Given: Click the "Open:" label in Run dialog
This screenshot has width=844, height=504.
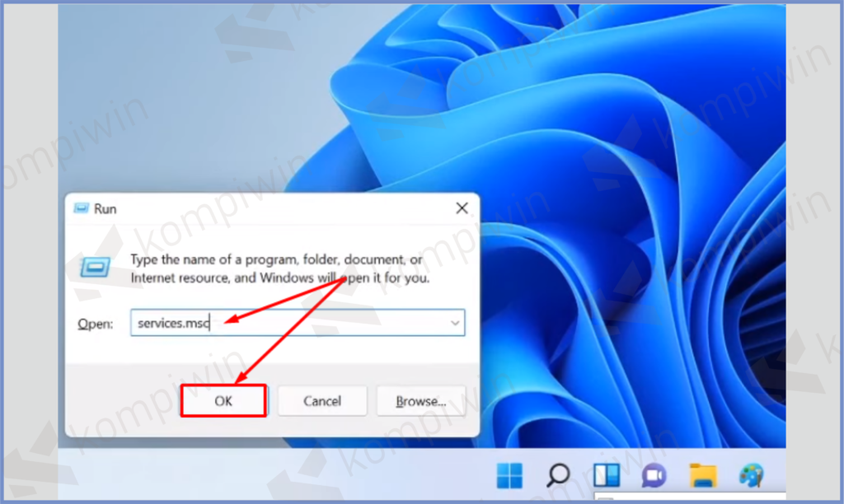Looking at the screenshot, I should (95, 324).
